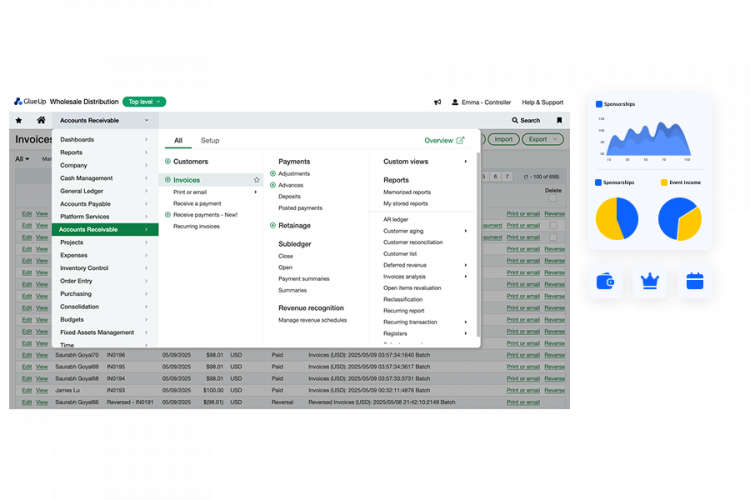Click the yellow Event Income legend swatch
The width and height of the screenshot is (750, 500).
pyautogui.click(x=664, y=182)
